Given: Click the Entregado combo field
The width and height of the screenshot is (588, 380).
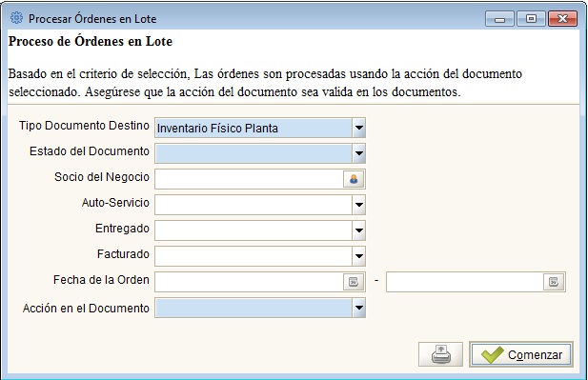Looking at the screenshot, I should (253, 230).
